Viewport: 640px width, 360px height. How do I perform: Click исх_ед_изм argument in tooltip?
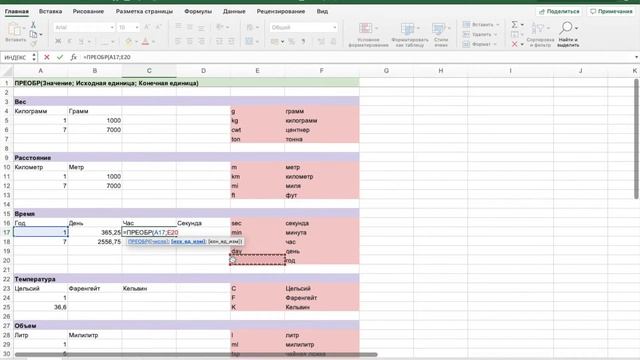[188, 242]
